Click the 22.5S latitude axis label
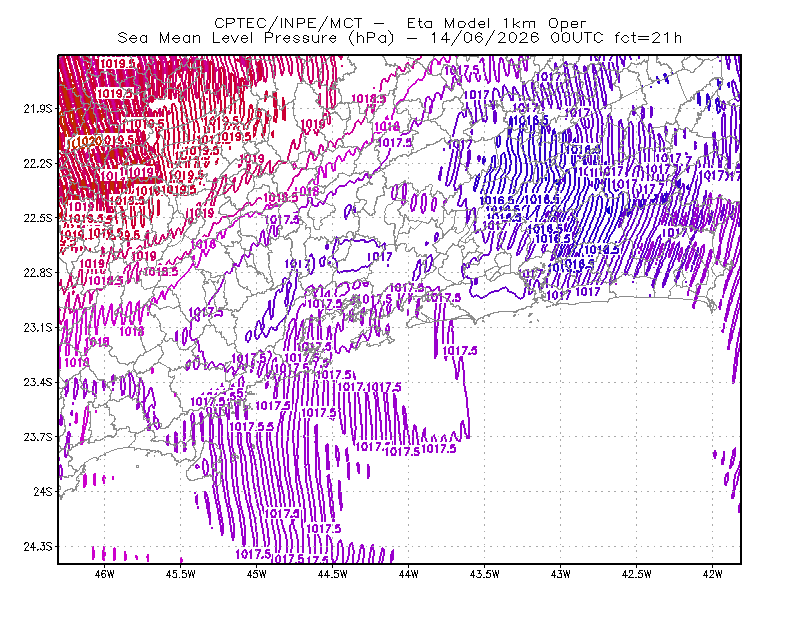The height and width of the screenshot is (618, 800). (37, 218)
